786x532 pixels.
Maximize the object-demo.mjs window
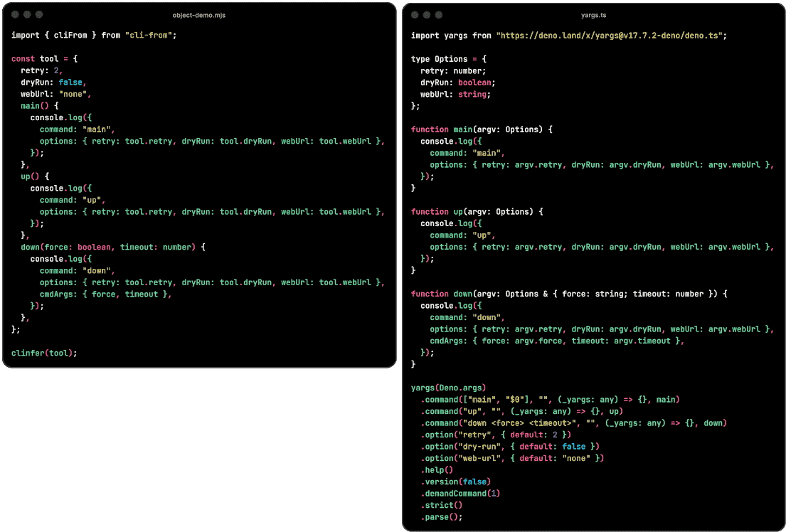(39, 15)
